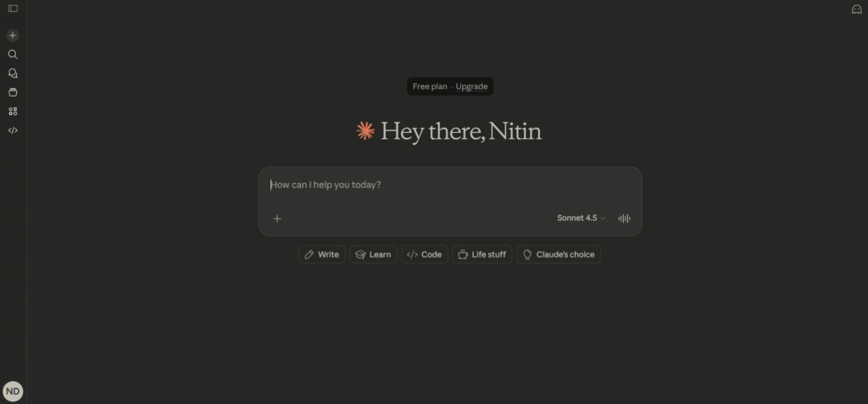Select the Learn suggestion chip
This screenshot has height=404, width=868.
click(x=373, y=255)
